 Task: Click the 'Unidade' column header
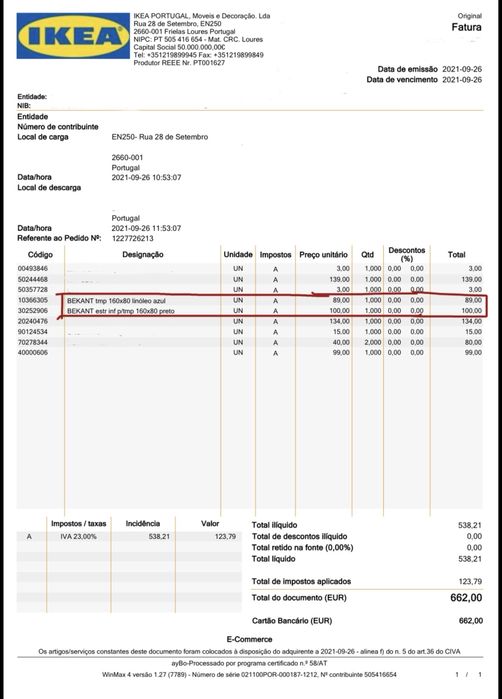(238, 255)
